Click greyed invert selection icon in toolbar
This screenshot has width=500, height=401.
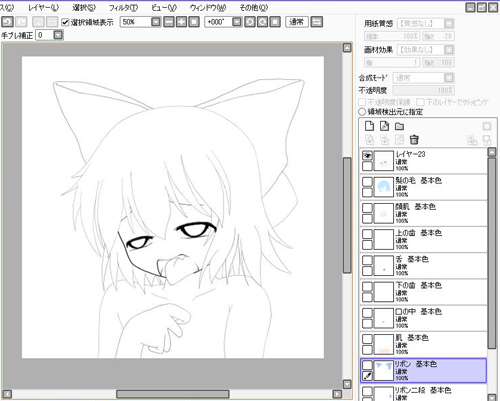click(x=52, y=22)
